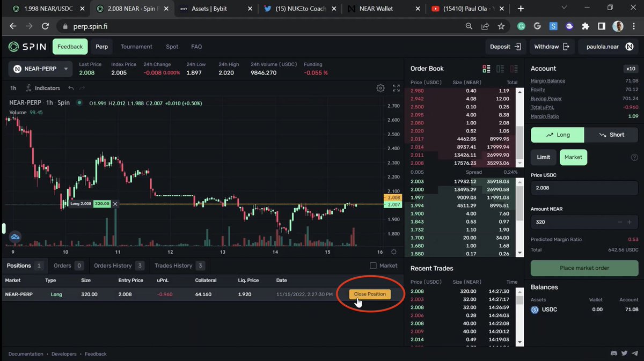Open the FAQ navigation tab
644x361 pixels.
point(196,47)
